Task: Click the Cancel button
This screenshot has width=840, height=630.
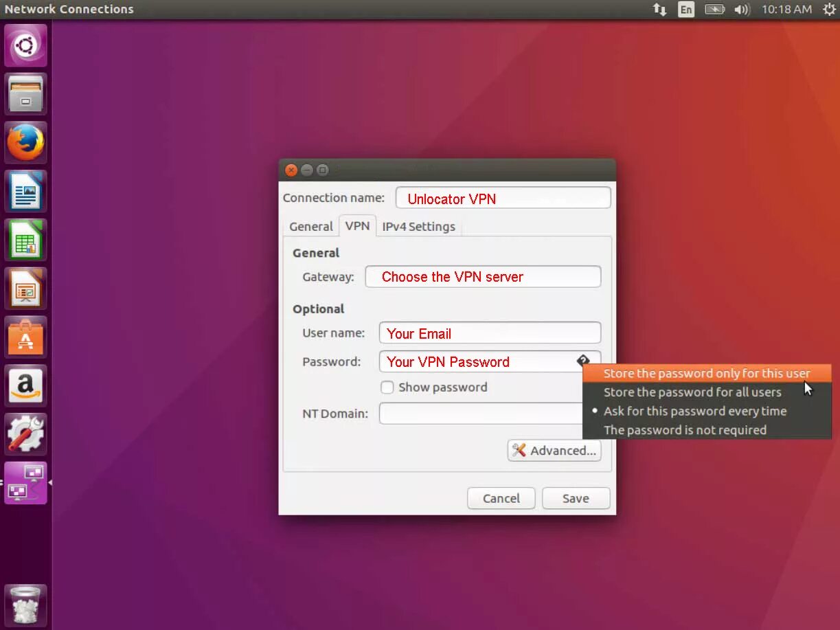Action: point(501,499)
